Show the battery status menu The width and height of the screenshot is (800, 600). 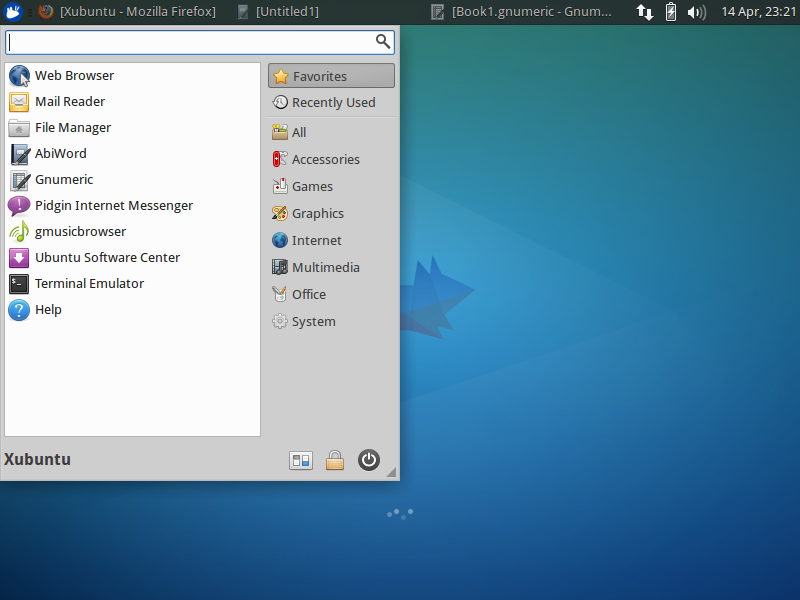click(670, 12)
